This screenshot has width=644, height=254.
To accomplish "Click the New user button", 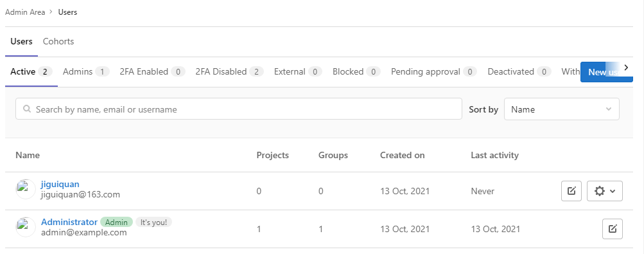I will click(x=606, y=72).
